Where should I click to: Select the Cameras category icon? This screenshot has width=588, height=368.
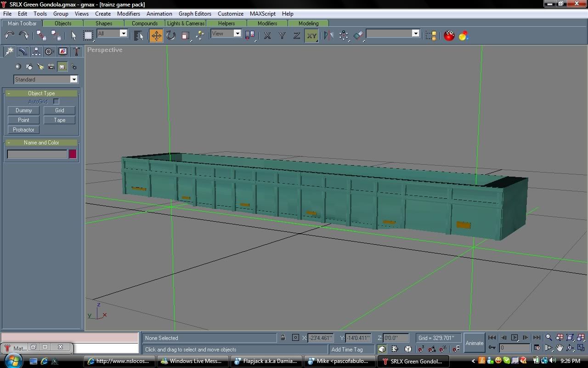(51, 67)
